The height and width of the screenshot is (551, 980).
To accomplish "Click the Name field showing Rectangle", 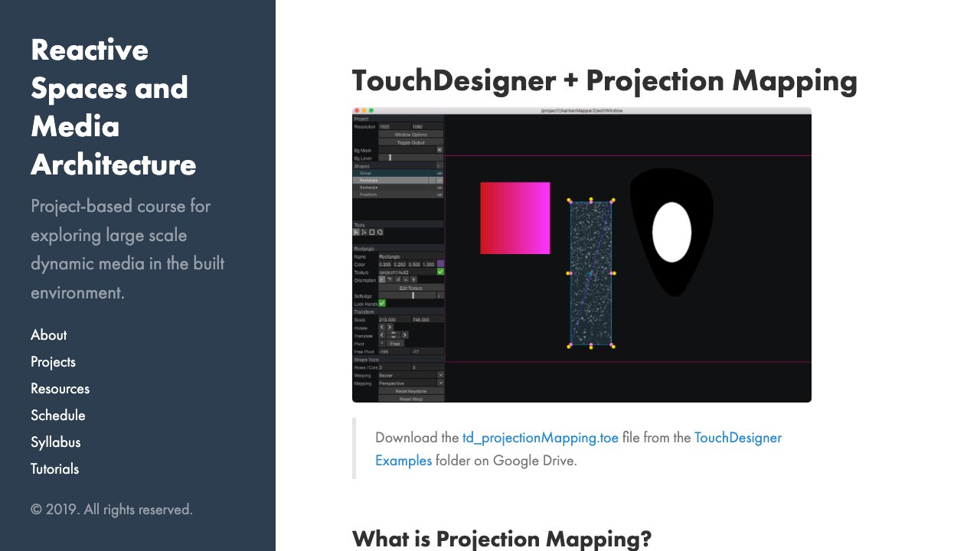I will tap(411, 256).
